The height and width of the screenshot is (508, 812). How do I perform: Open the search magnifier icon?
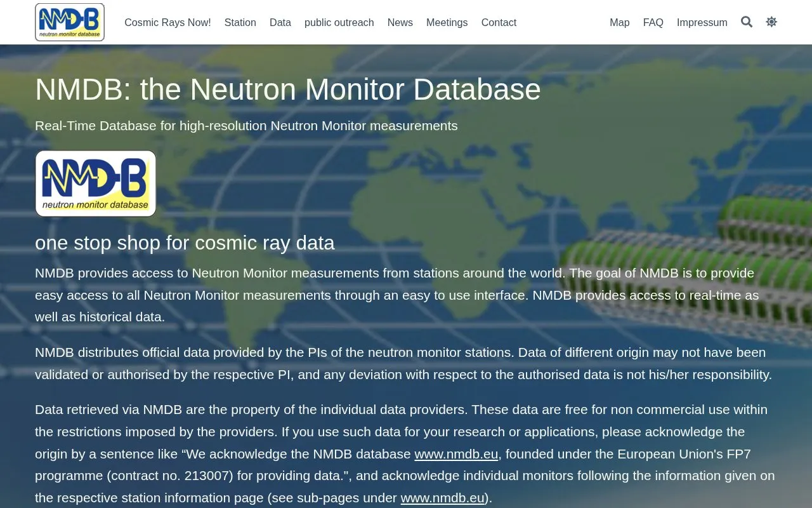pyautogui.click(x=747, y=22)
